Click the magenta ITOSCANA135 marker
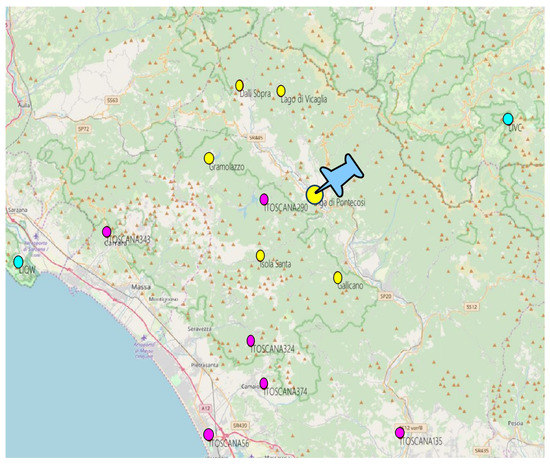This screenshot has width=550, height=464. (x=400, y=433)
